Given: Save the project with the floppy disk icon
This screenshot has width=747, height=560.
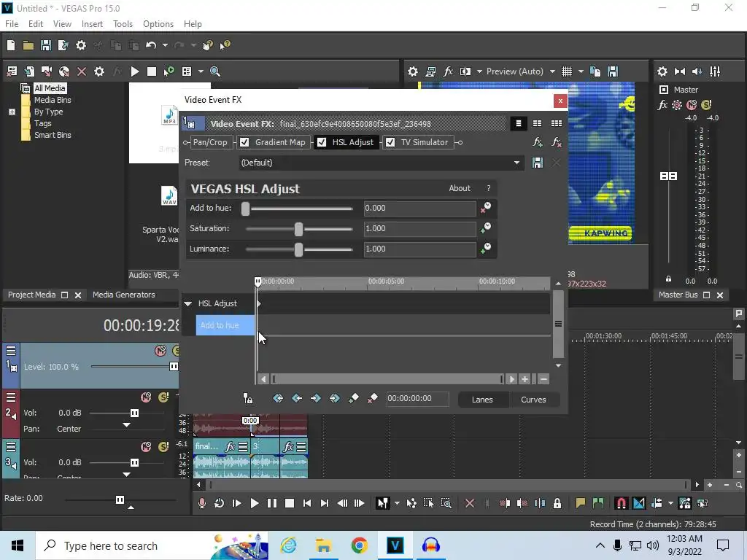Looking at the screenshot, I should point(46,45).
